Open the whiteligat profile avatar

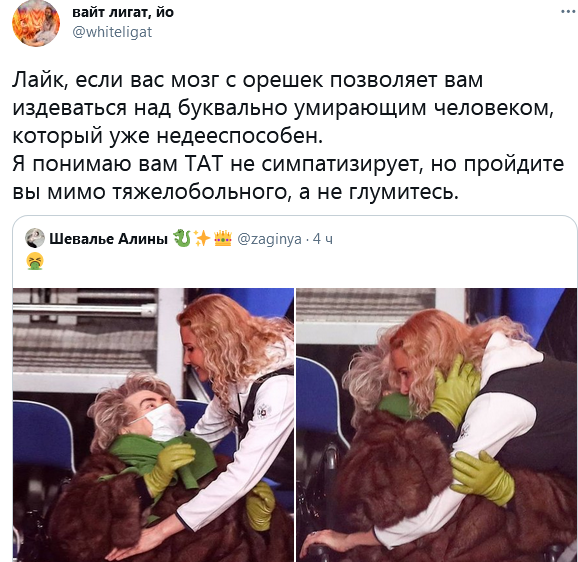click(x=36, y=23)
